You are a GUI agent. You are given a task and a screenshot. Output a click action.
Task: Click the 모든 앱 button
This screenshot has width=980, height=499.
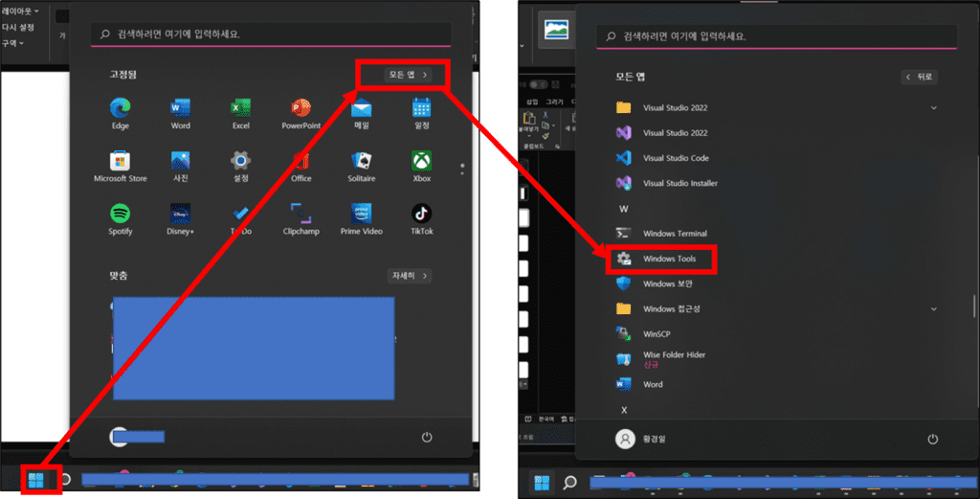(x=408, y=75)
